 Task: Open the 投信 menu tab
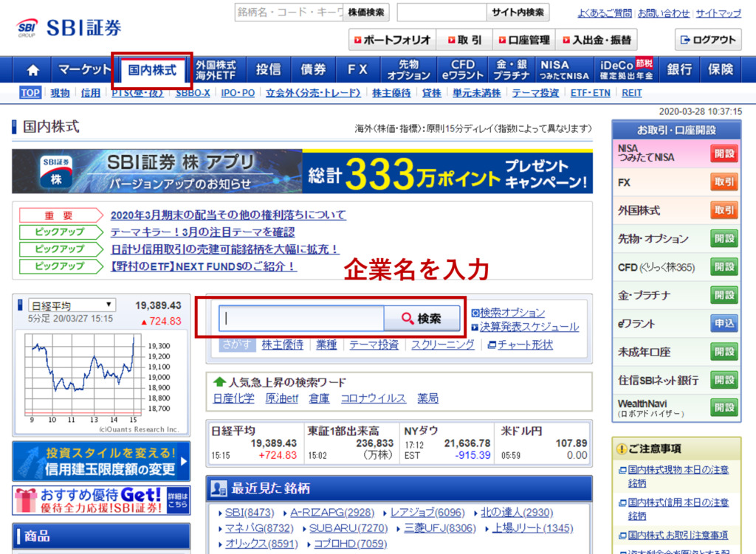coord(268,70)
